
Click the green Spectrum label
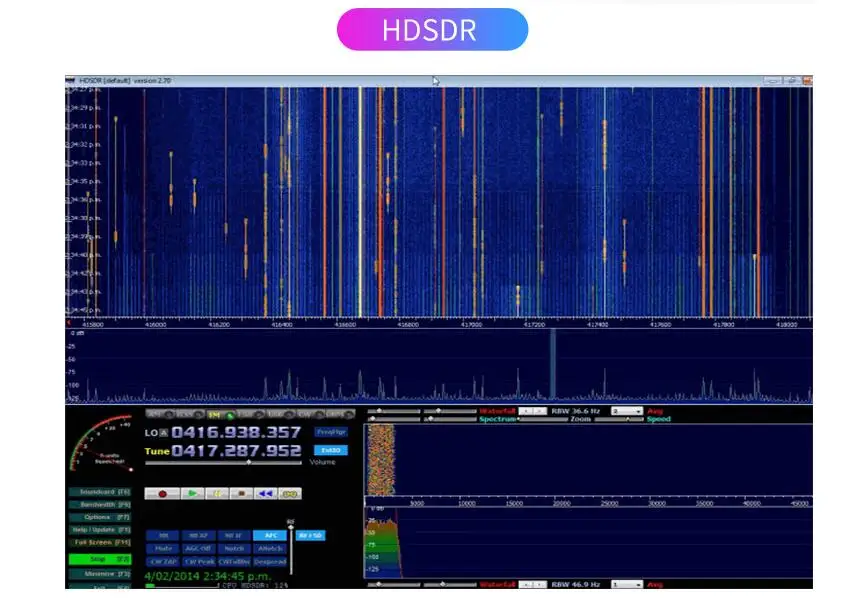pos(497,419)
